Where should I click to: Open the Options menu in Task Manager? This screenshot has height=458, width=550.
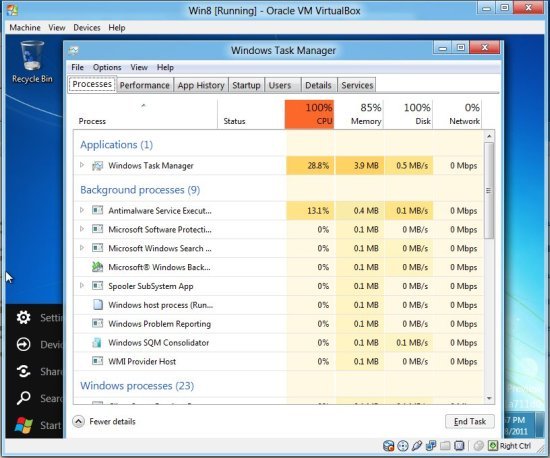[107, 67]
